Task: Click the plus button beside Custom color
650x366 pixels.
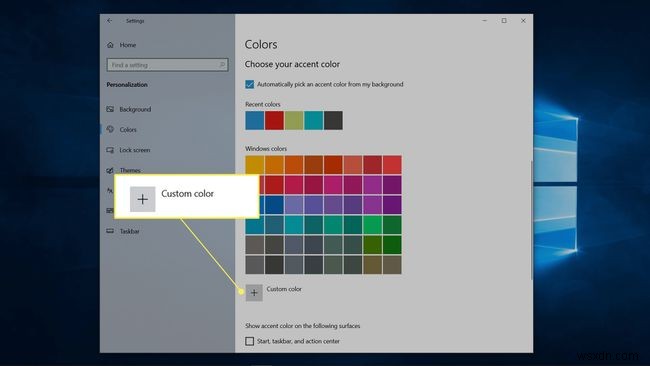Action: pos(254,293)
